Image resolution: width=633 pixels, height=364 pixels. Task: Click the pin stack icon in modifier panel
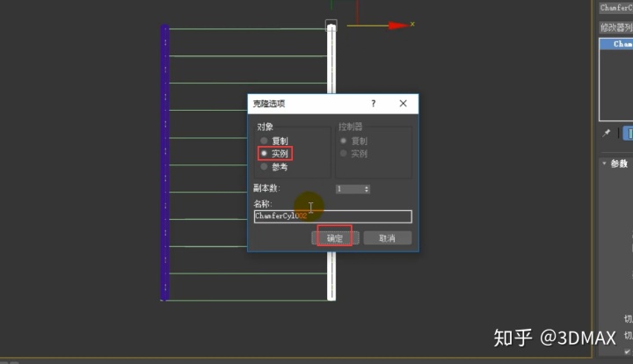click(x=607, y=133)
